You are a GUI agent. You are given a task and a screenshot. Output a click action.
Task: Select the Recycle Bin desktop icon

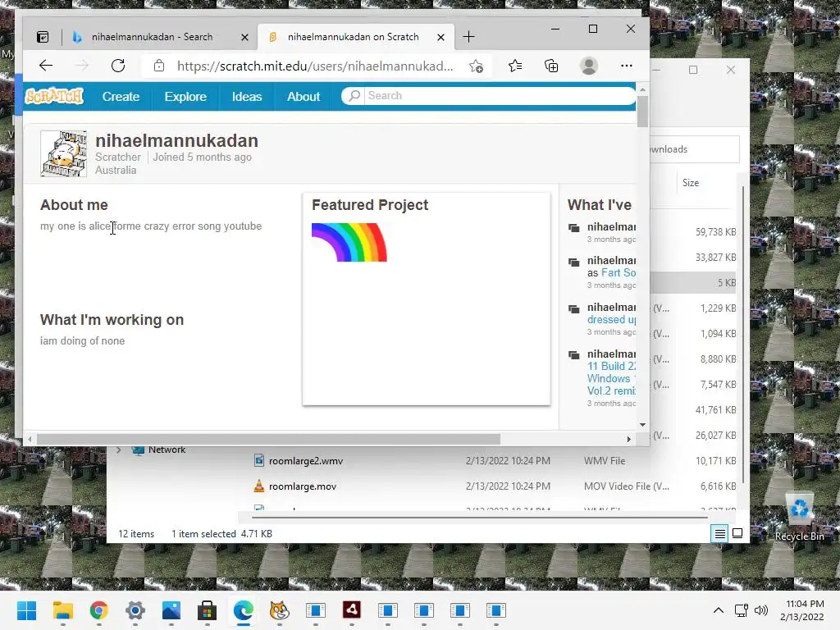(x=799, y=517)
